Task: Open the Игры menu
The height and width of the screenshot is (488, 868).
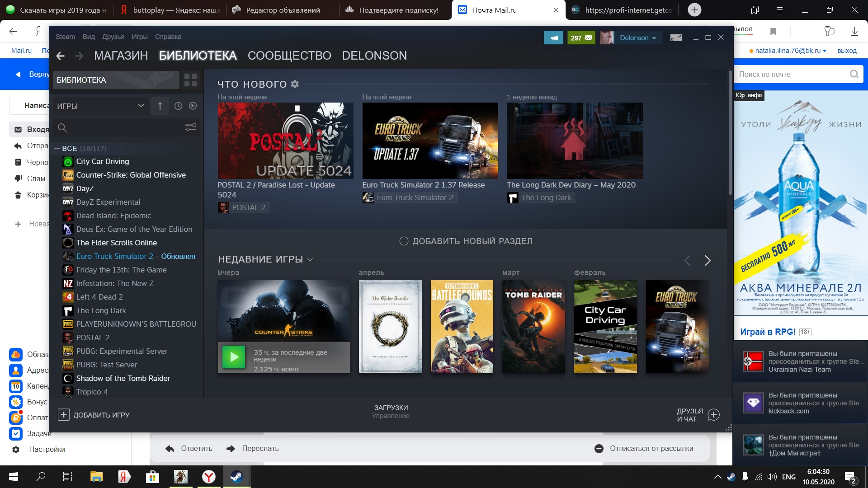Action: (x=140, y=37)
